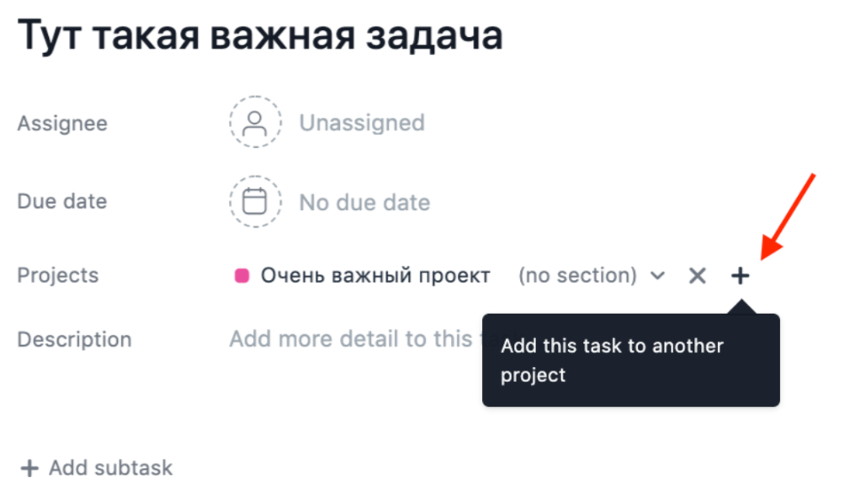Open the "(no section)" dropdown
Screen dimensions: 855x504
point(577,275)
